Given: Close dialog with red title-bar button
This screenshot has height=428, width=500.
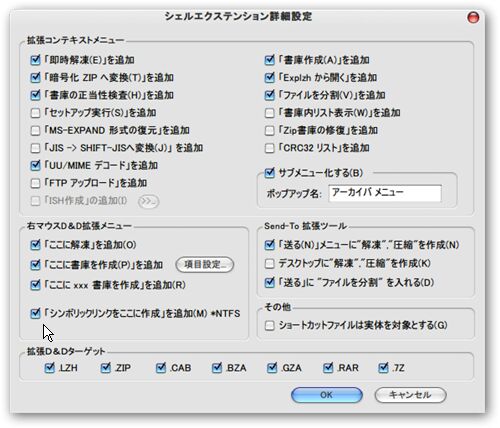Looking at the screenshot, I should tap(473, 17).
